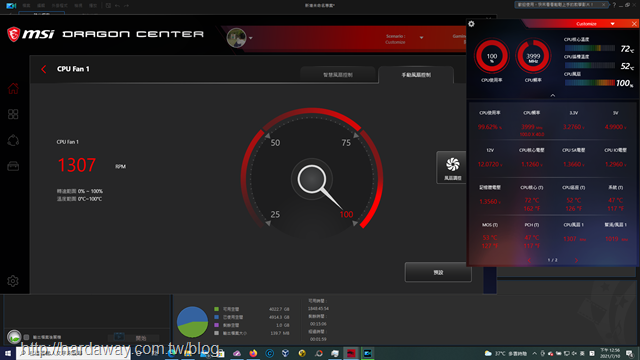
Task: Open the Customize dropdown in the monitor widget
Action: [x=613, y=24]
